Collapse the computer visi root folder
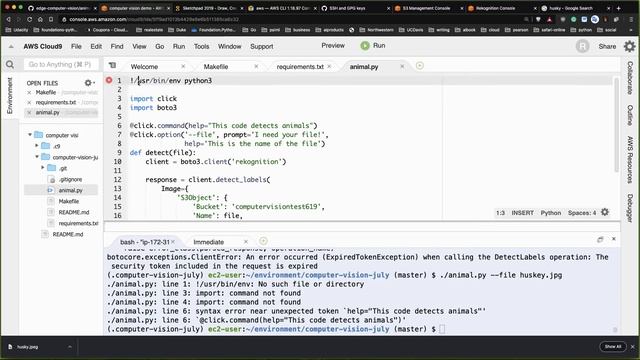The height and width of the screenshot is (360, 640). [x=30, y=135]
